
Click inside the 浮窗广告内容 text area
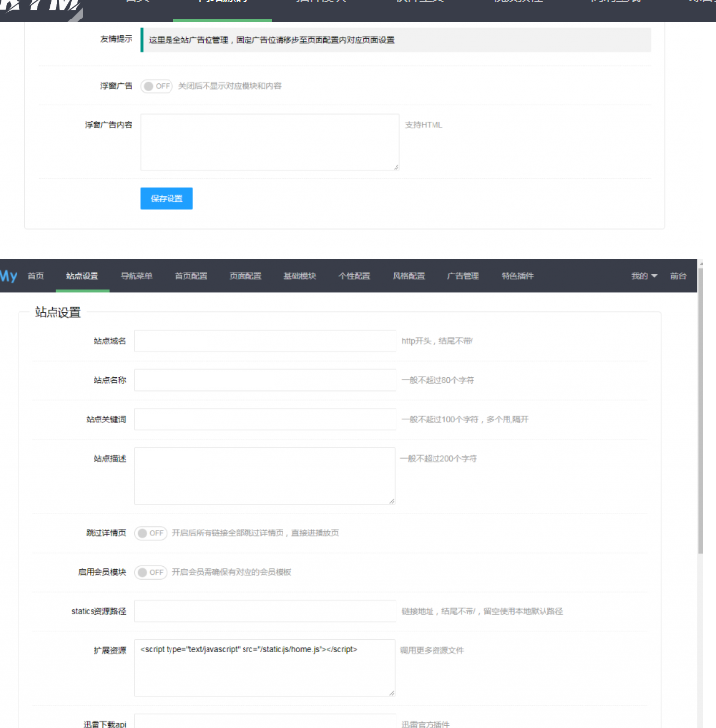click(x=270, y=142)
